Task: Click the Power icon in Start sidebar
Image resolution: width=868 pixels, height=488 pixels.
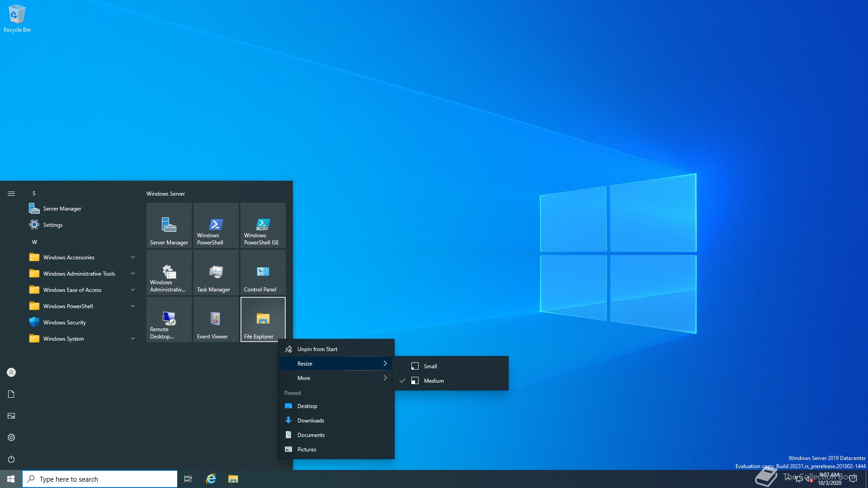Action: 11,459
